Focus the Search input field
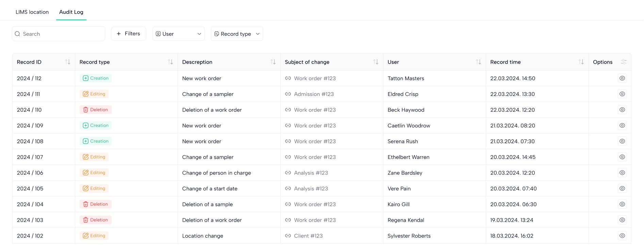The image size is (644, 250). 61,34
